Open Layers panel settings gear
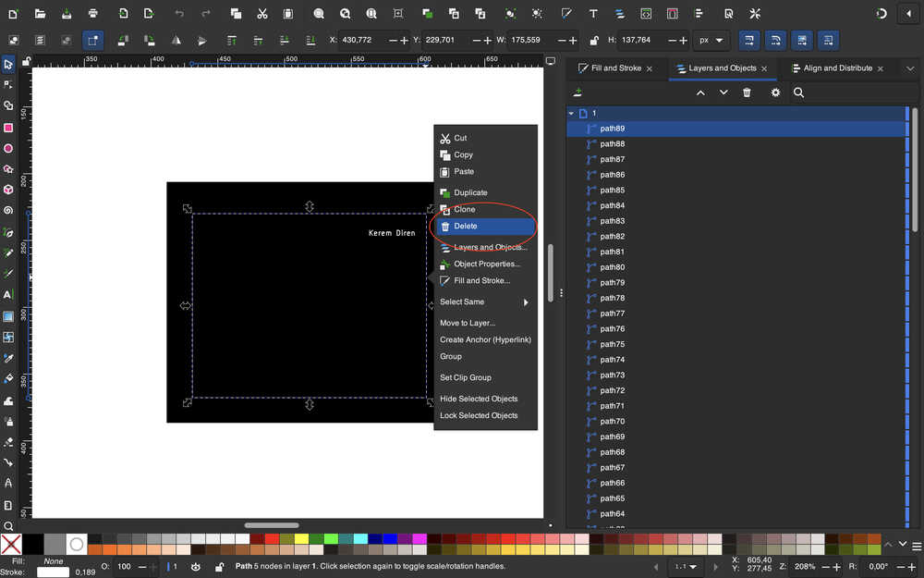Screen dimensions: 924x578 775,92
